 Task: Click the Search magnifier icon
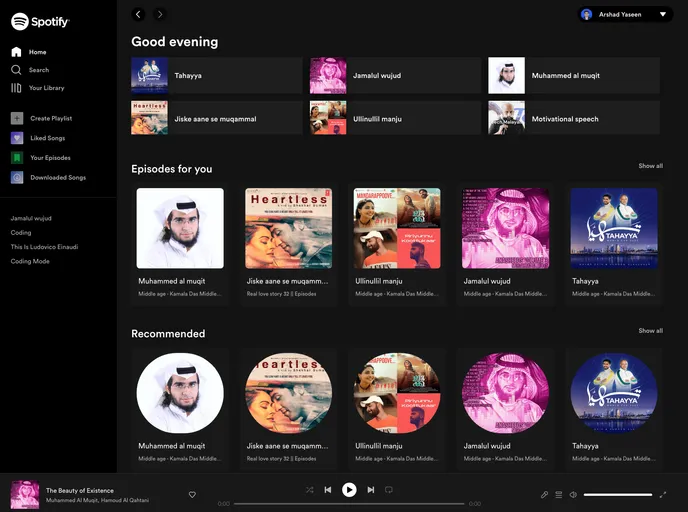[x=16, y=70]
